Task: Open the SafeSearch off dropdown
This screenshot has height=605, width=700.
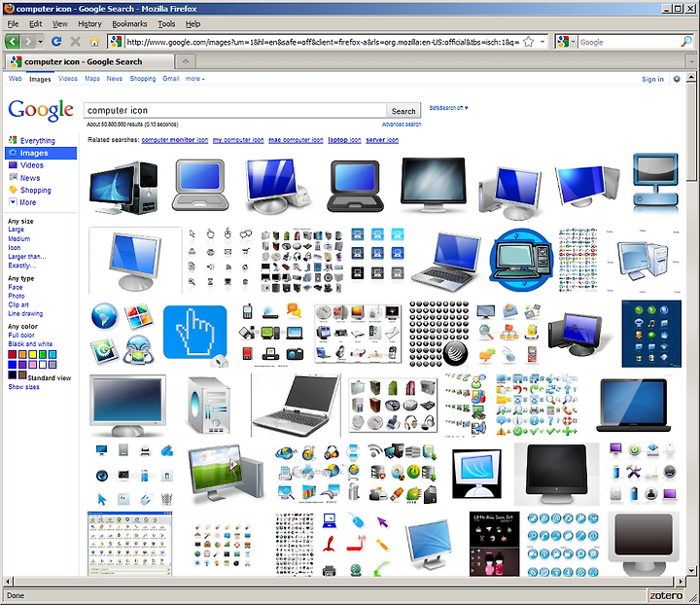Action: [448, 108]
